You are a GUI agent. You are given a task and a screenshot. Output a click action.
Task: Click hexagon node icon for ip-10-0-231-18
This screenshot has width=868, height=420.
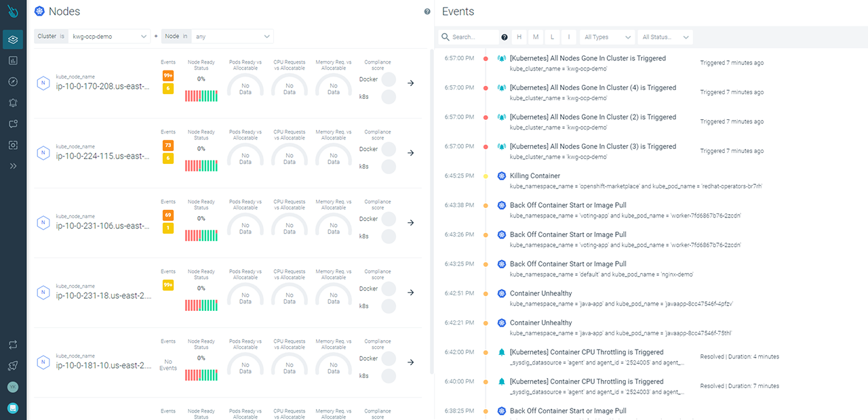click(x=43, y=292)
